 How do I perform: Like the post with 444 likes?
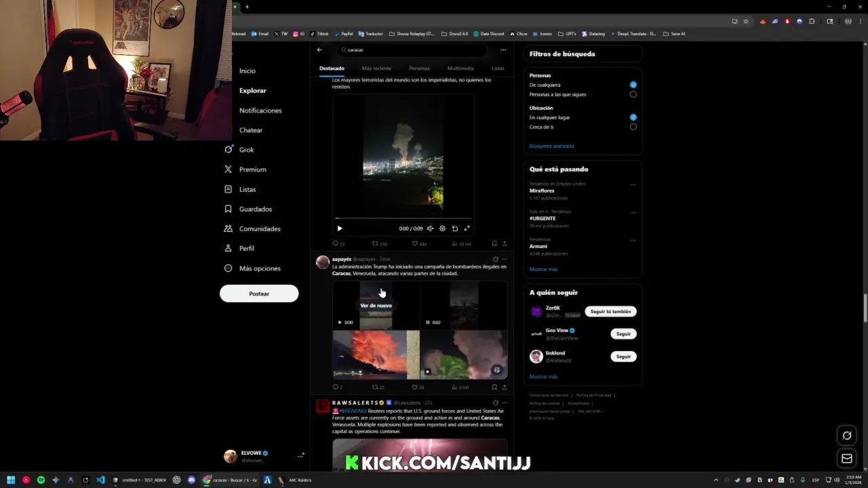419,244
